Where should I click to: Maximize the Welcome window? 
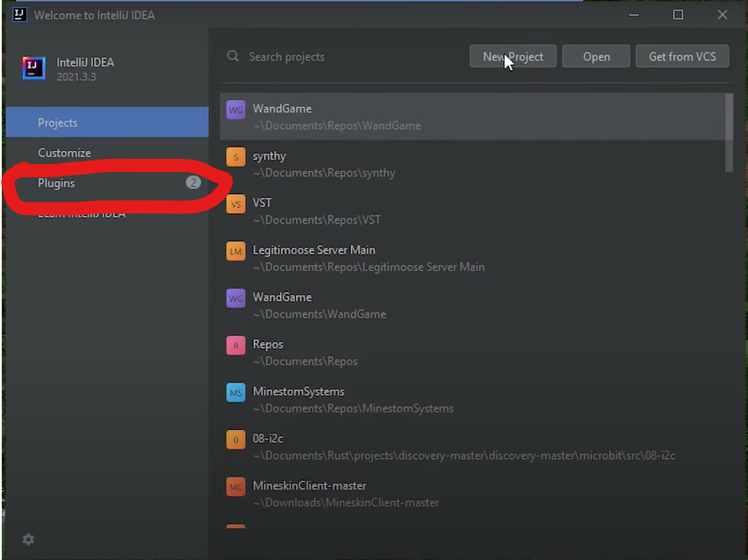[x=678, y=15]
